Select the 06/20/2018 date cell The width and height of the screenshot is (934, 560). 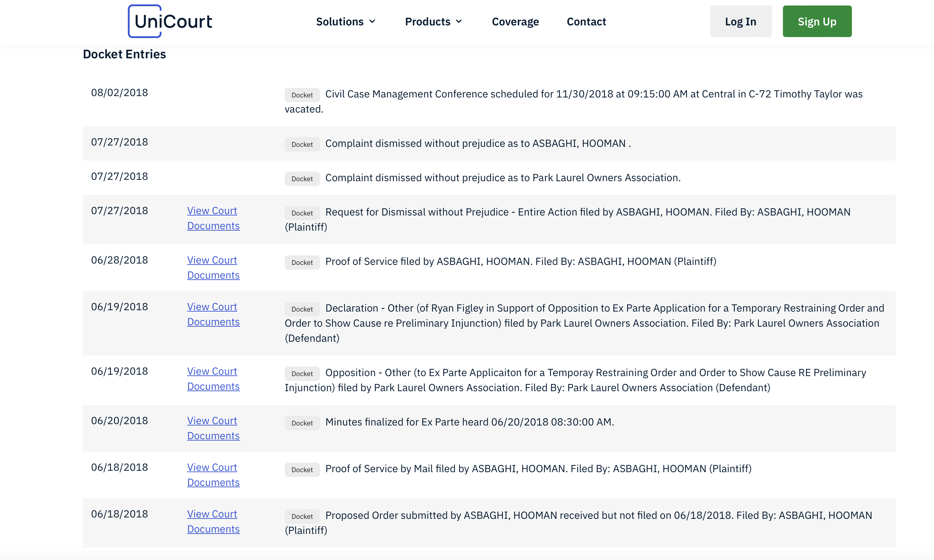(119, 421)
